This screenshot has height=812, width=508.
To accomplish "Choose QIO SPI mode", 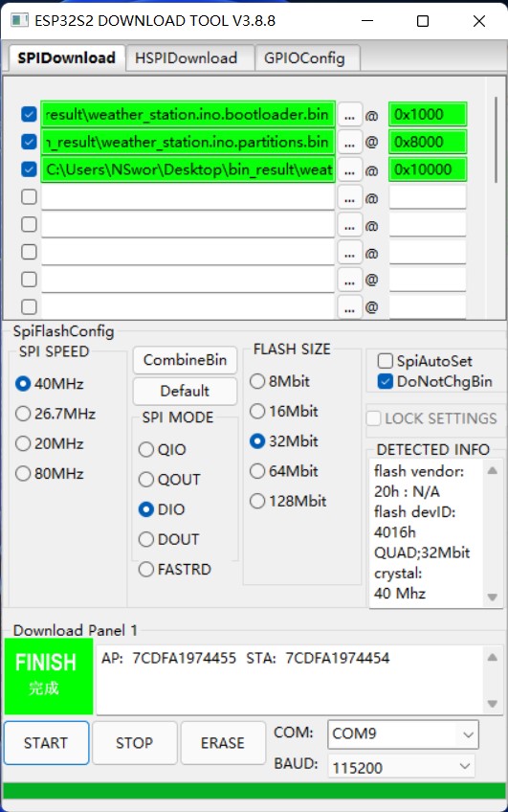I will 163,449.
